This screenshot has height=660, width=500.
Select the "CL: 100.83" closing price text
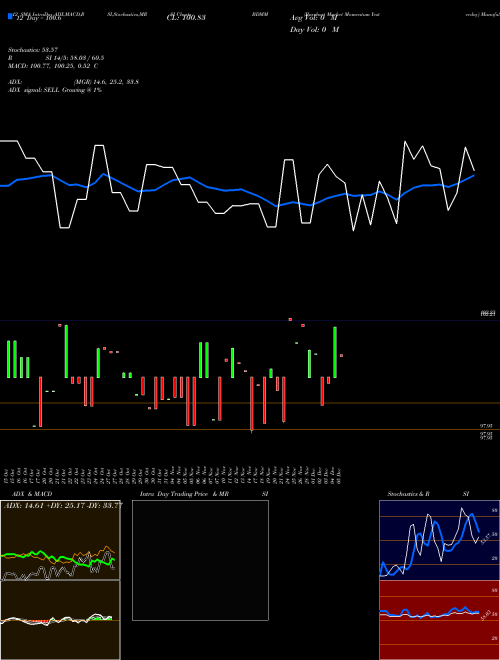point(186,18)
